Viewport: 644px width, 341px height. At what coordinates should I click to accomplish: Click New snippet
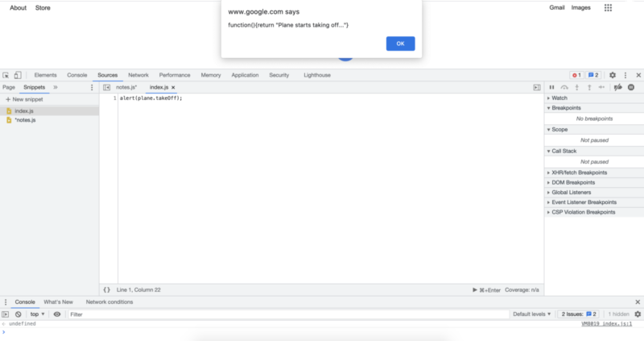[24, 99]
